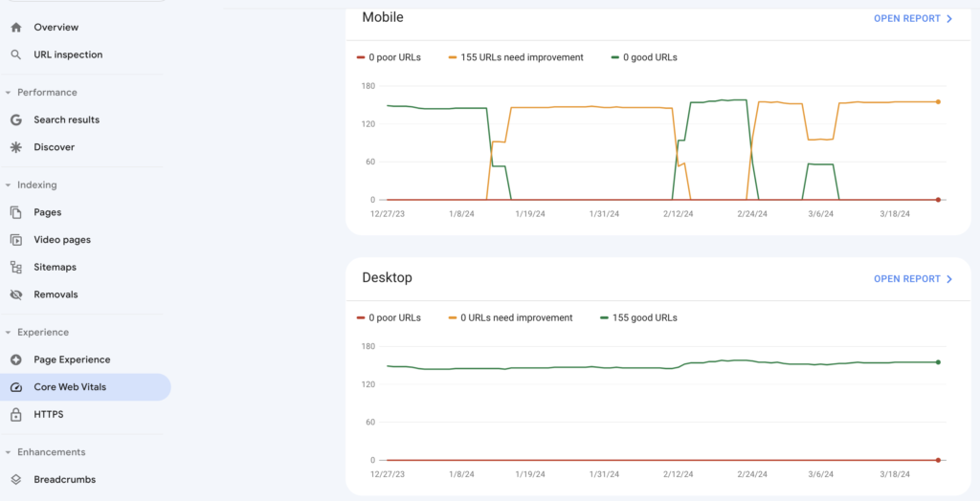The image size is (980, 501).
Task: Click the chevron beside Mobile Open Report
Action: 949,19
